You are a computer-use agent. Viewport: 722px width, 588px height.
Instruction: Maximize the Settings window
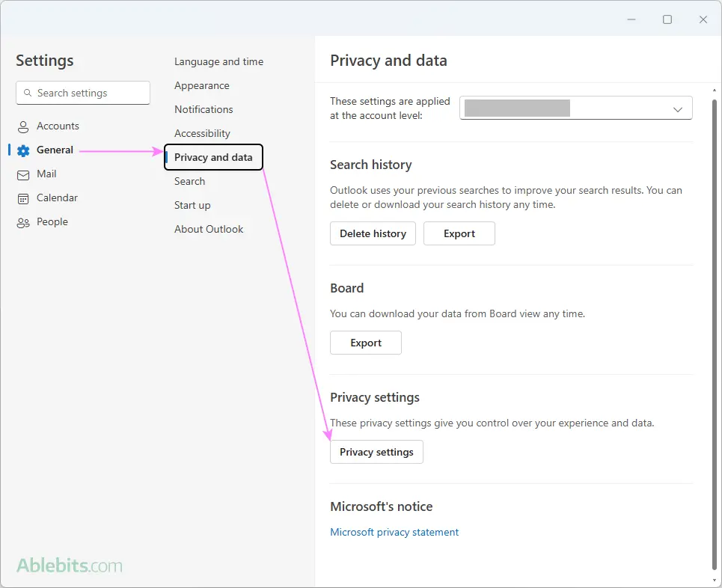click(x=667, y=19)
